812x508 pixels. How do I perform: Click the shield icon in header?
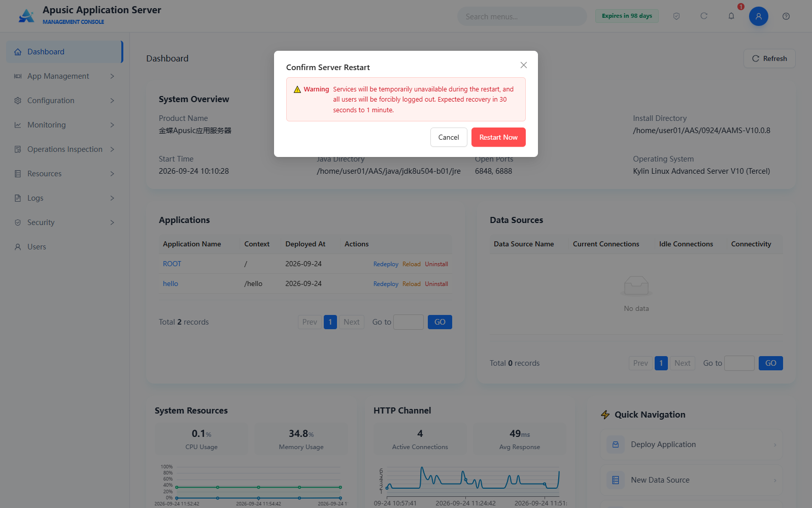coord(676,16)
